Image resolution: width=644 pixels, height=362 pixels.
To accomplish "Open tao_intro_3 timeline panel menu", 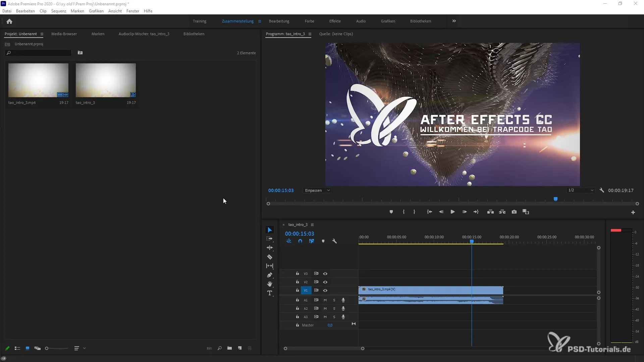I will click(312, 225).
